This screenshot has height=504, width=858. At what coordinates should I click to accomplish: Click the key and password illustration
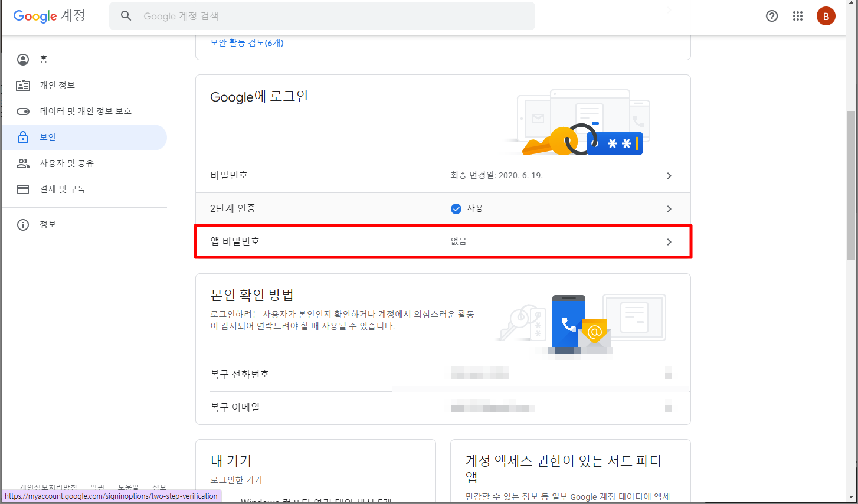578,123
